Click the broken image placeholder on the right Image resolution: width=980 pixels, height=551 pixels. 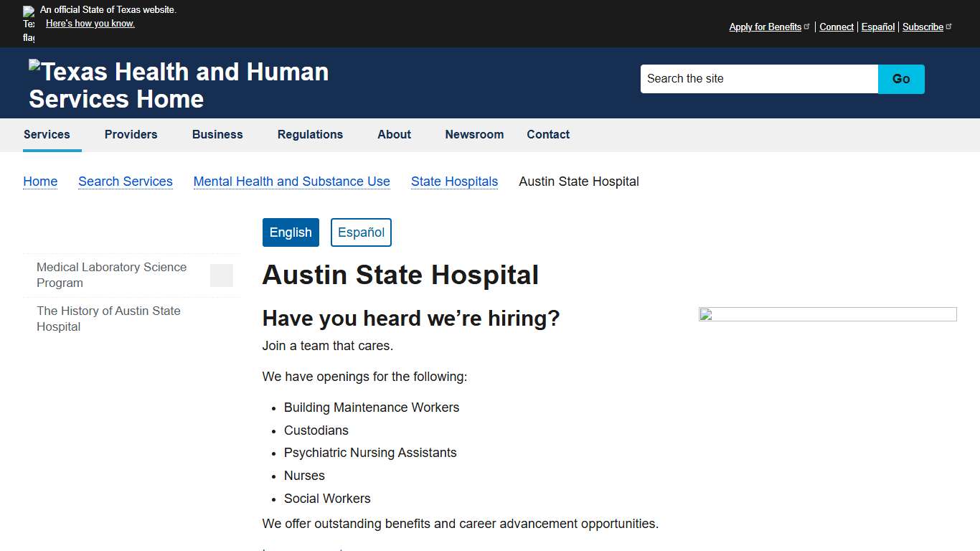(x=826, y=314)
